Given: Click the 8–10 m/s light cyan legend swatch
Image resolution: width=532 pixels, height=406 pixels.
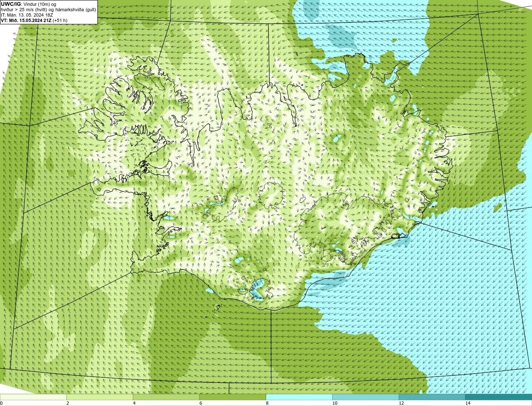Looking at the screenshot, I should click(x=299, y=397).
